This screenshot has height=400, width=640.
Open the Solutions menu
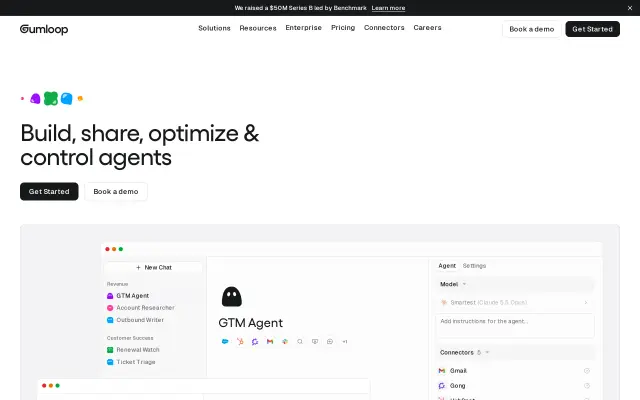tap(214, 28)
